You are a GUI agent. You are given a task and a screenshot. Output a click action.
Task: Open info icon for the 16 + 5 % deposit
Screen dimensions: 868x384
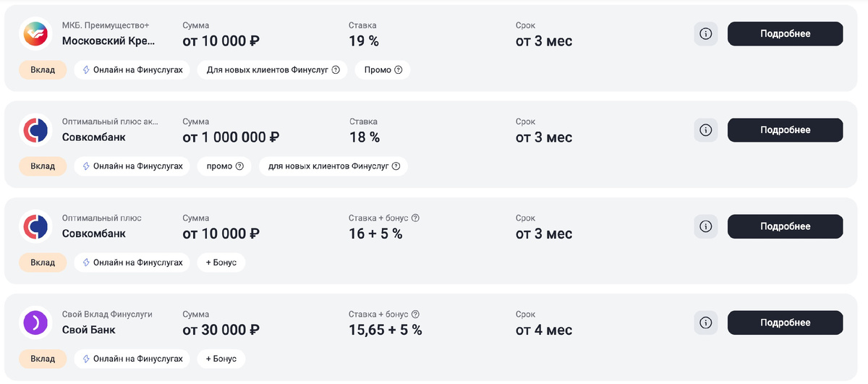pos(705,226)
